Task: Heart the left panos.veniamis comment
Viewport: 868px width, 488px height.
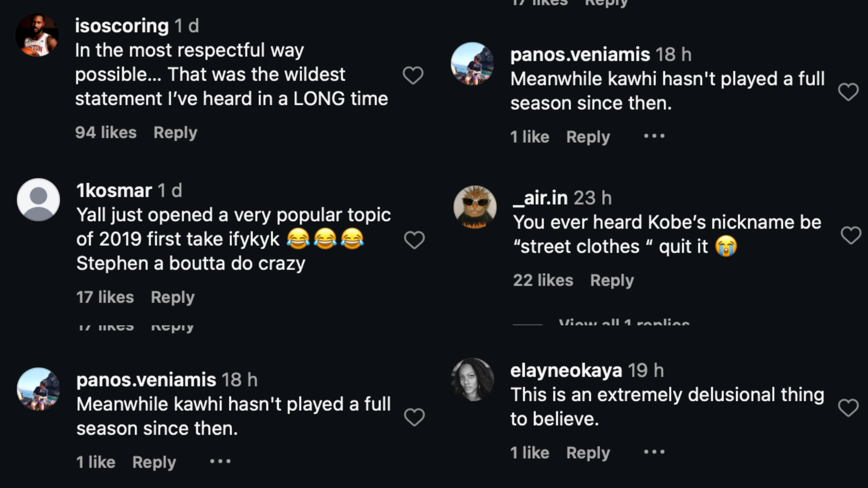Action: pos(414,417)
